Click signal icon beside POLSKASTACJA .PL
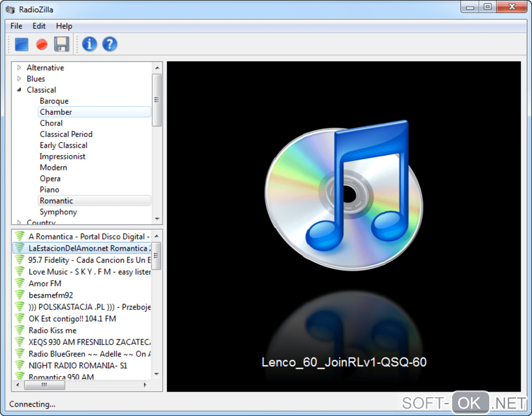532x416 pixels. (x=20, y=307)
